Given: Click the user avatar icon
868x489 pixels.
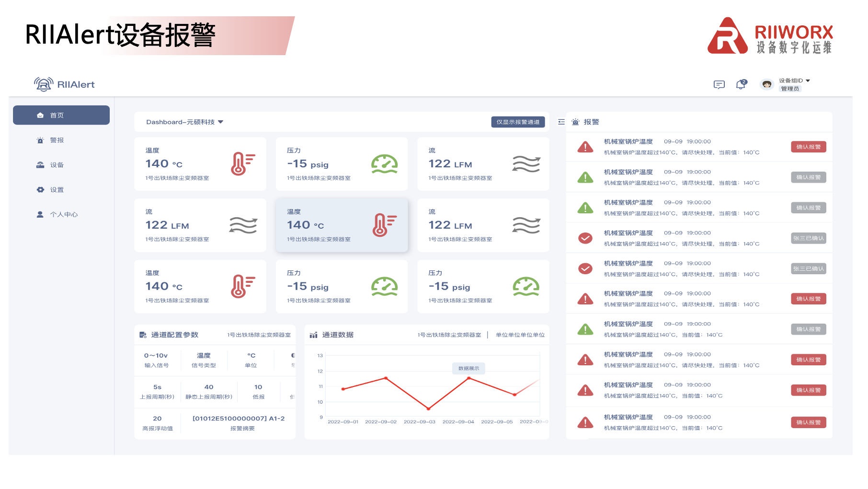Looking at the screenshot, I should (x=766, y=84).
